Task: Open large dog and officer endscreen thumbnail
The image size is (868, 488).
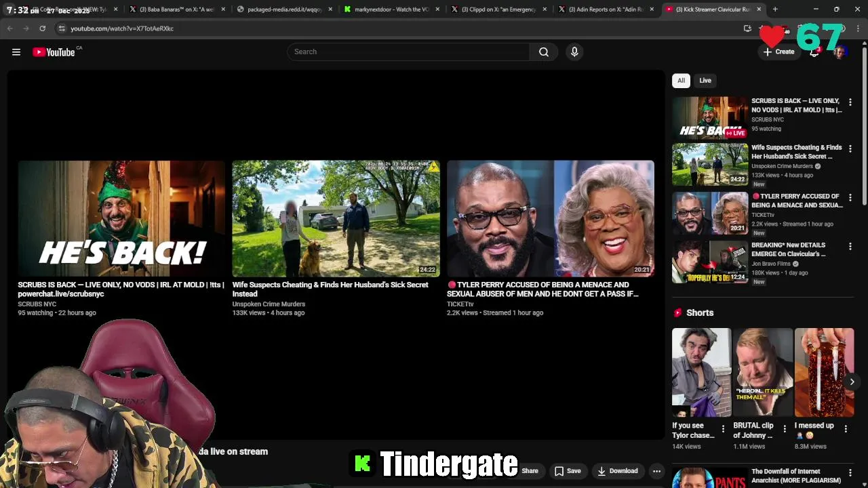Action: [336, 218]
